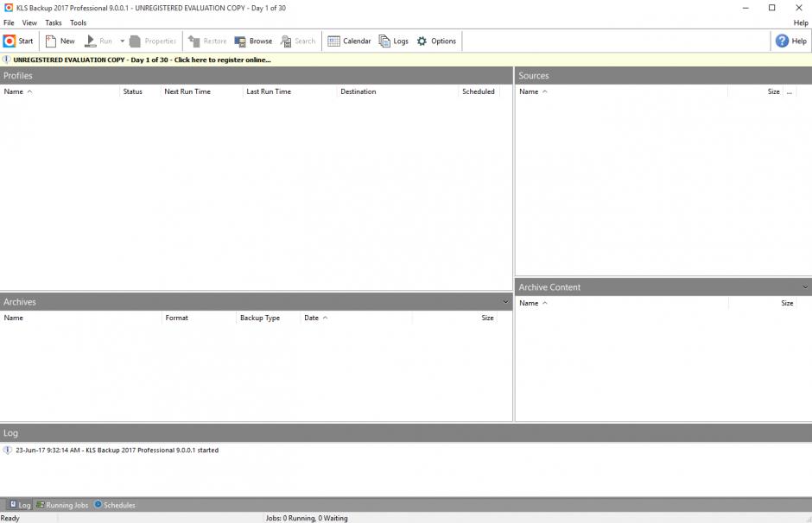Sort Profiles by Last Run Time
Screen dimensions: 812x523
[289, 91]
